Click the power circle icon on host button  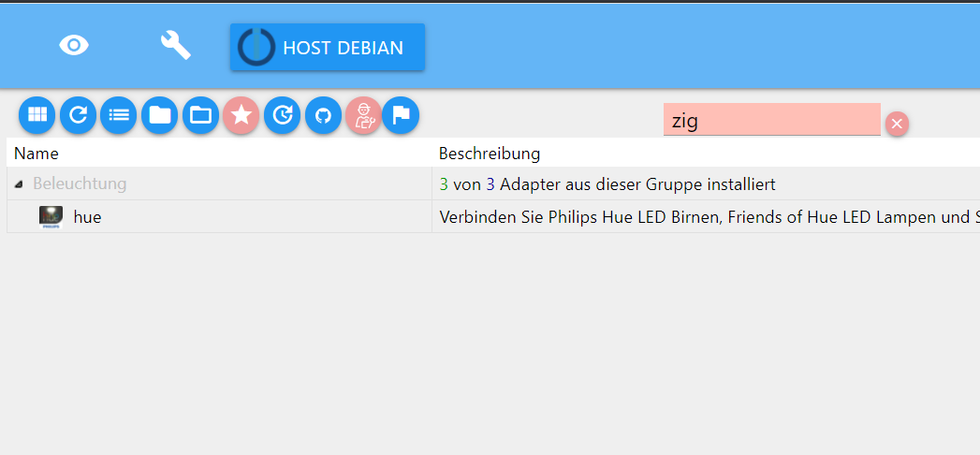click(256, 47)
